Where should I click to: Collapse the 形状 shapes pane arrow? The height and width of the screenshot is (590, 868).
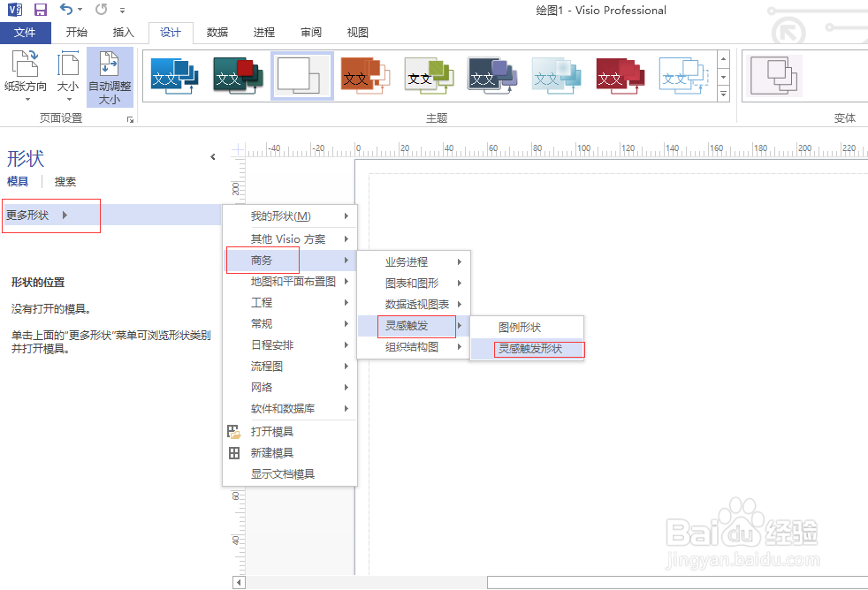click(x=213, y=157)
